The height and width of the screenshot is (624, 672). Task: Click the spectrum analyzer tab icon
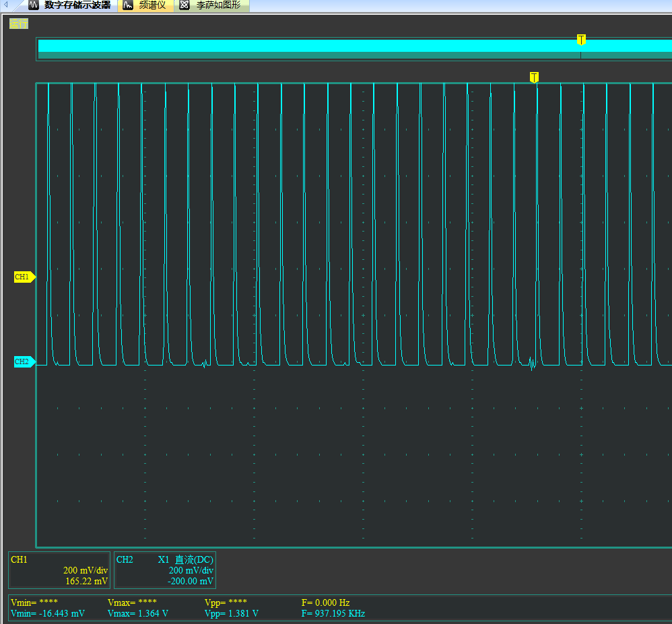(x=128, y=5)
